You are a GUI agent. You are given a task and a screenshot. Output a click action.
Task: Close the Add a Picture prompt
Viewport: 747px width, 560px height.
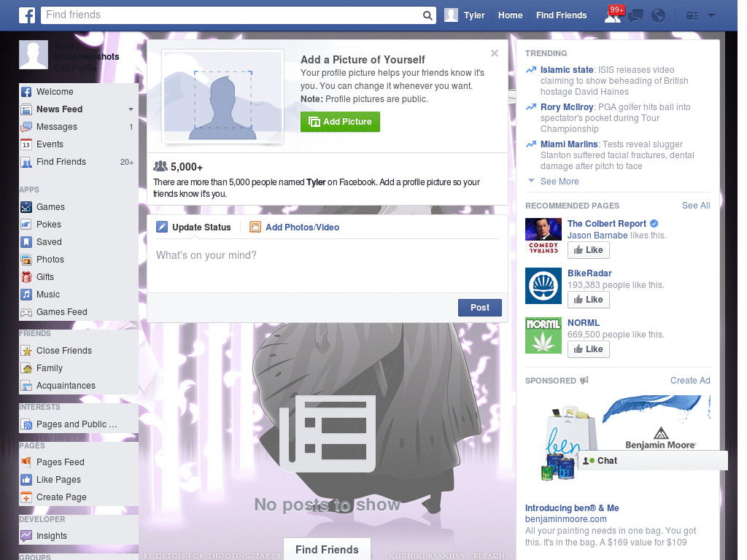(495, 53)
